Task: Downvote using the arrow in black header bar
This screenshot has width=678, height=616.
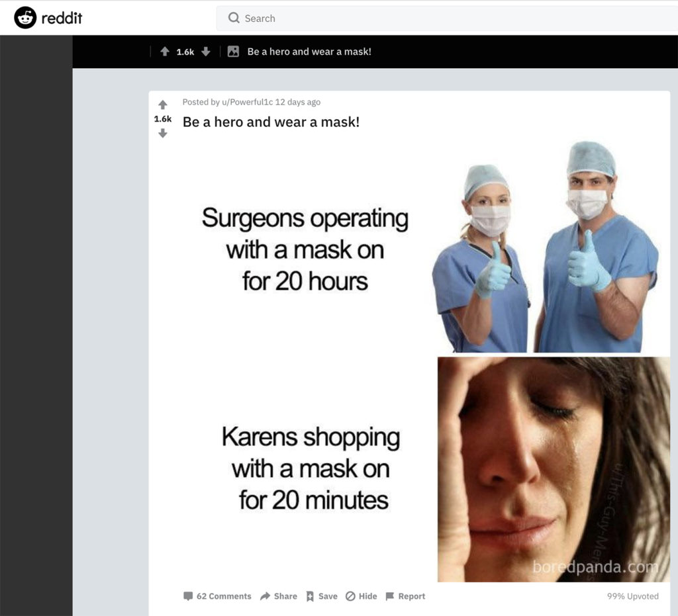Action: pos(206,52)
